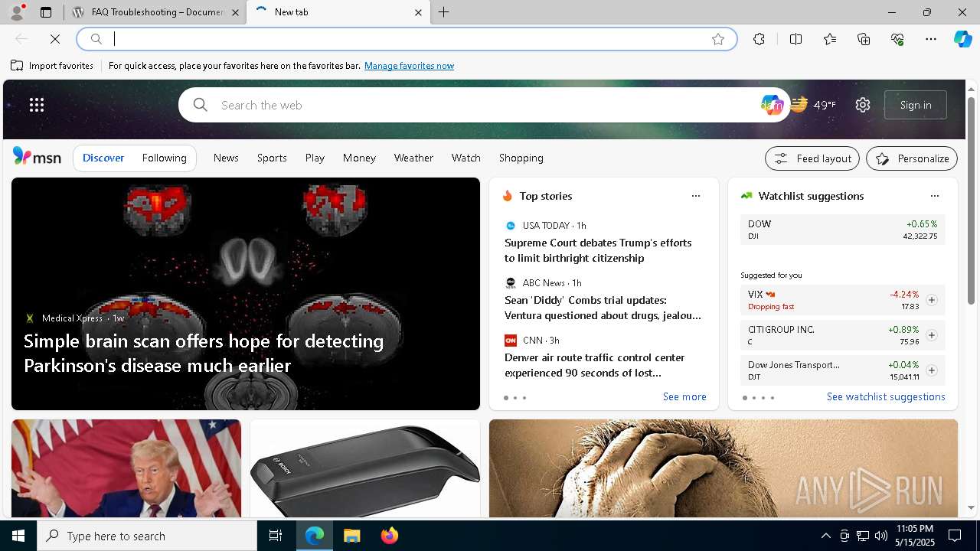Close the New tab browser tab
Screen dimensions: 980x551
click(x=418, y=12)
